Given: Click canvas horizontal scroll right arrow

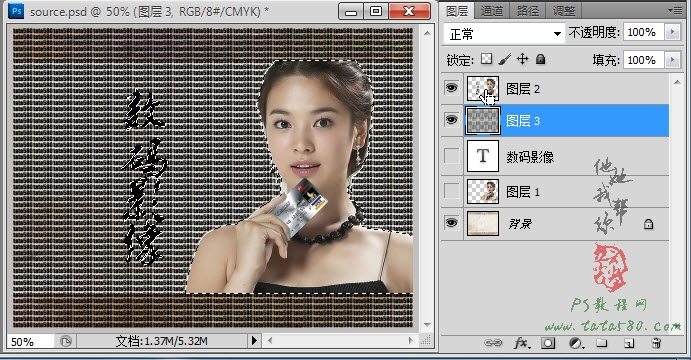Looking at the screenshot, I should [x=411, y=340].
